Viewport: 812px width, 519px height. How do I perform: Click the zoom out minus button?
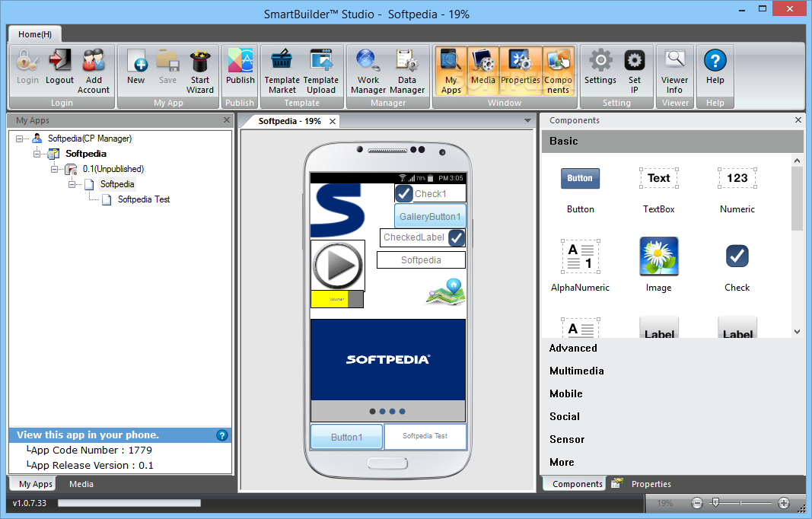[x=697, y=503]
